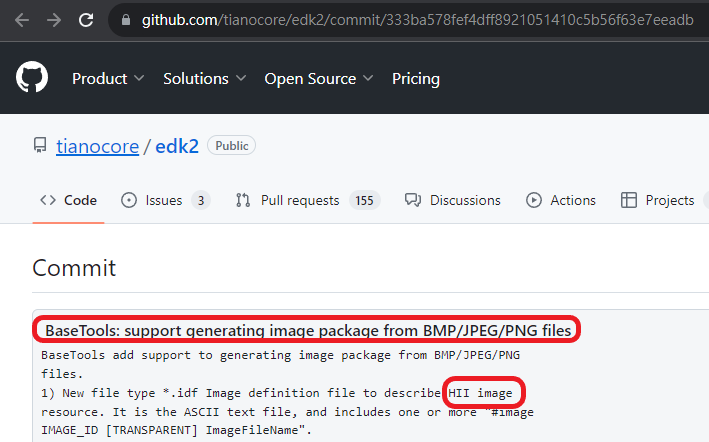Click the BaseTools commit title text

(x=308, y=330)
